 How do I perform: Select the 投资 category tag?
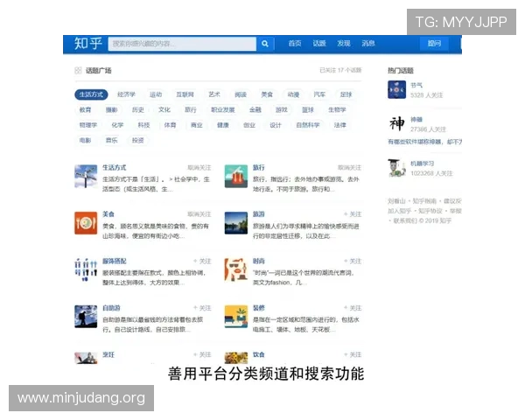click(x=138, y=140)
